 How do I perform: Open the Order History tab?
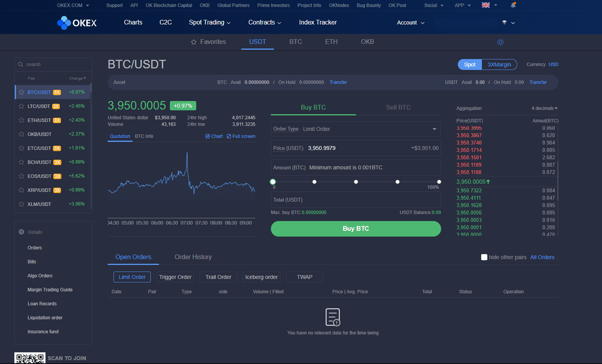pyautogui.click(x=193, y=257)
